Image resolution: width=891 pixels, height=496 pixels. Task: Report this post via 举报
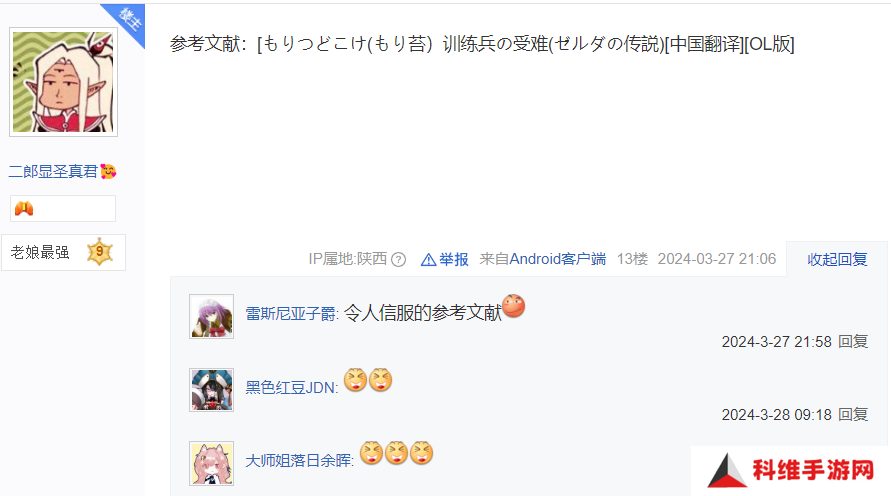point(453,260)
